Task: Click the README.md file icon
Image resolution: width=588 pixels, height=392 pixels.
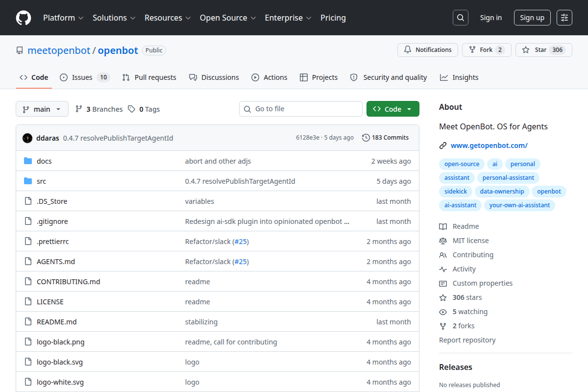Action: click(x=28, y=322)
